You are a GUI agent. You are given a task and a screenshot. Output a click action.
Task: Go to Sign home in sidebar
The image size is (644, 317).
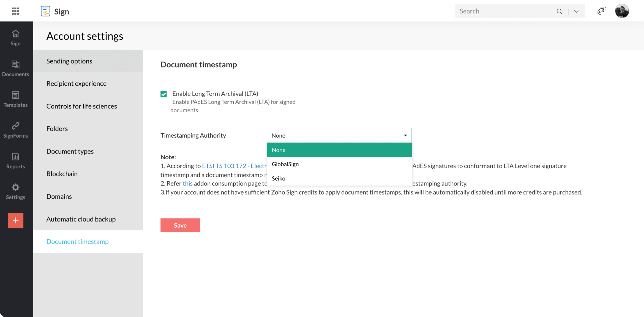pos(15,38)
